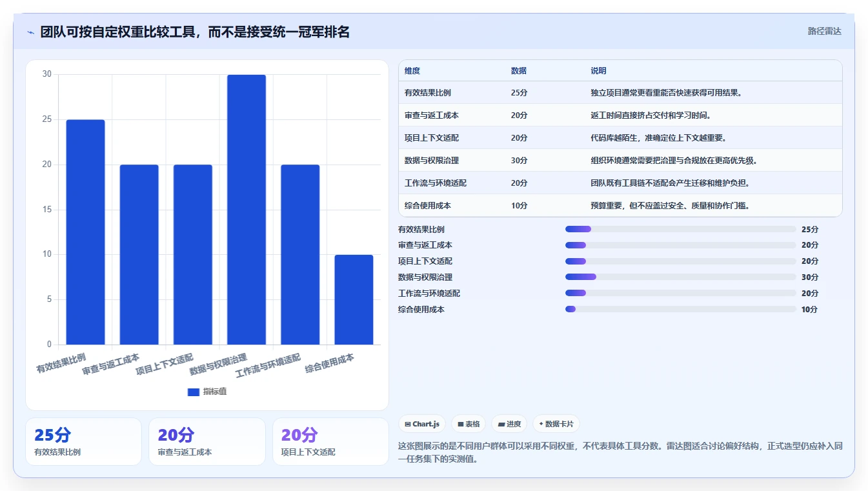Select the 项目上下文适配 table cell
Screen dimensions: 868x491
(432, 138)
